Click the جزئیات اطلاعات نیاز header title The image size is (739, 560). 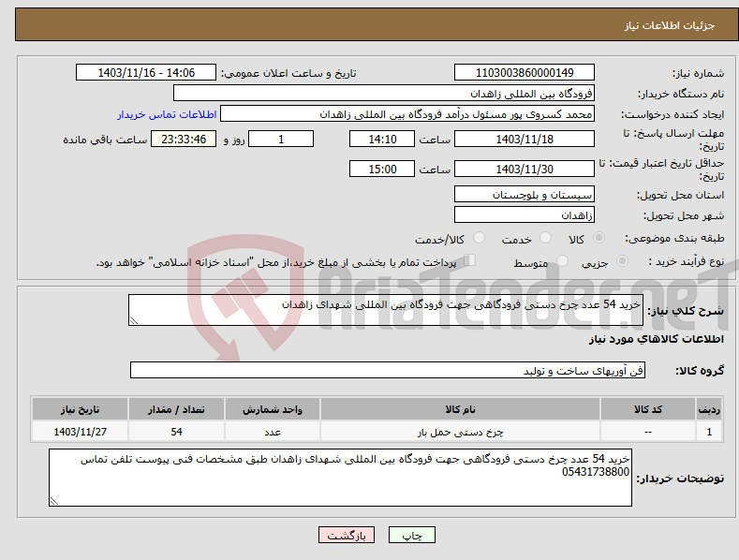point(670,25)
